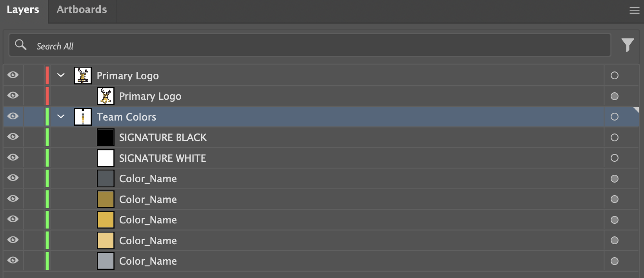Click the Primary Logo layer target circle
This screenshot has height=278, width=644.
tap(614, 75)
